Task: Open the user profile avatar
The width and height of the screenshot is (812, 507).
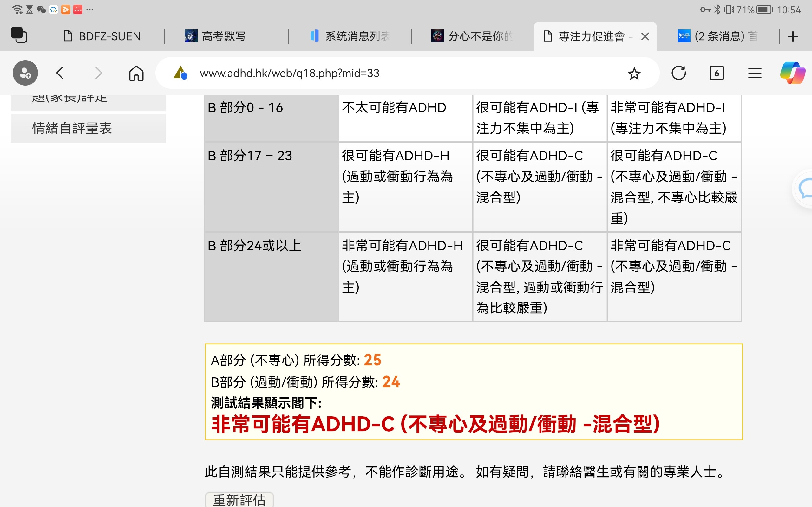Action: (x=25, y=73)
